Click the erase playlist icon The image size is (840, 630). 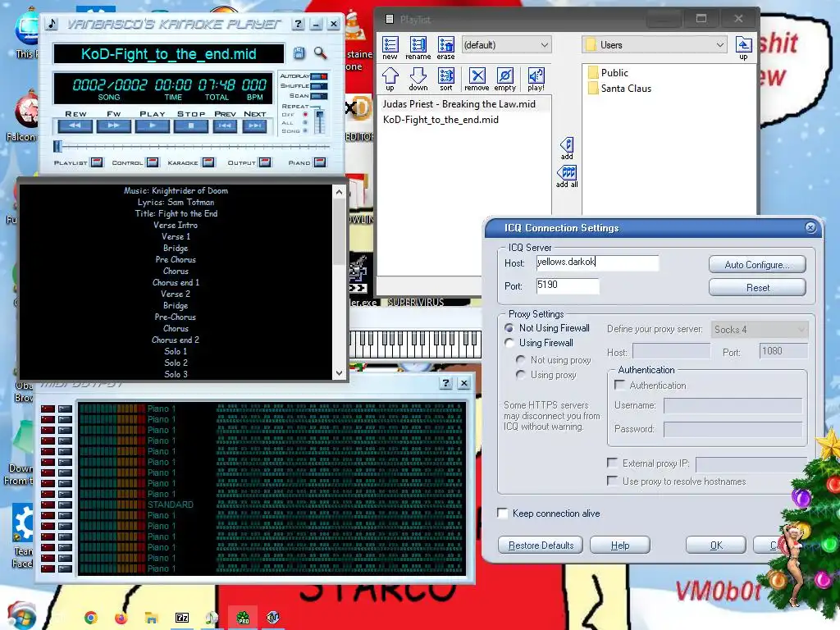[x=445, y=48]
